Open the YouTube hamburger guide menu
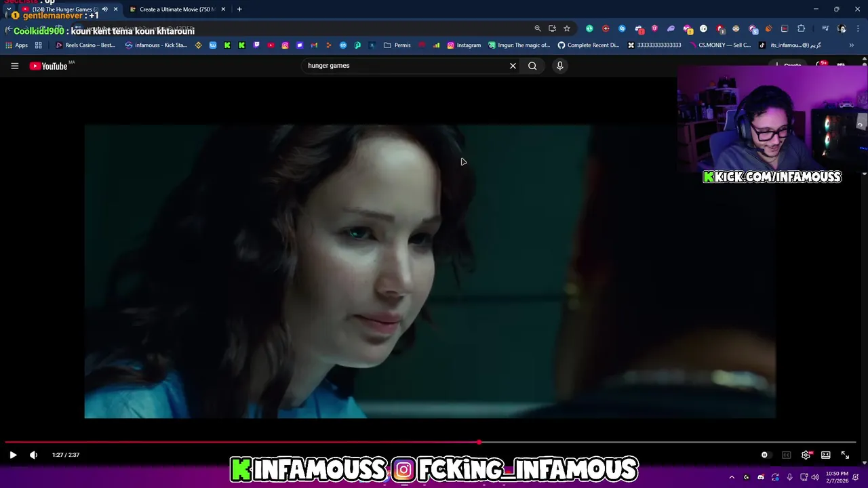Image resolution: width=868 pixels, height=488 pixels. click(14, 66)
